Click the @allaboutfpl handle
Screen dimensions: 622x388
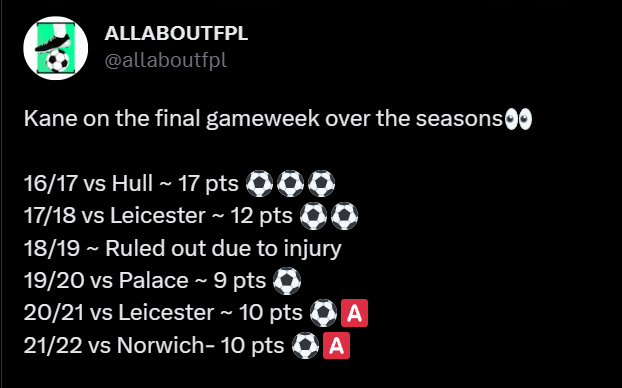166,60
